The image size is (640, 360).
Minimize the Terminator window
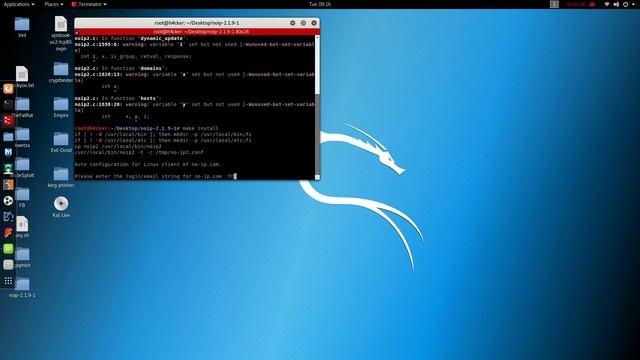[x=293, y=23]
